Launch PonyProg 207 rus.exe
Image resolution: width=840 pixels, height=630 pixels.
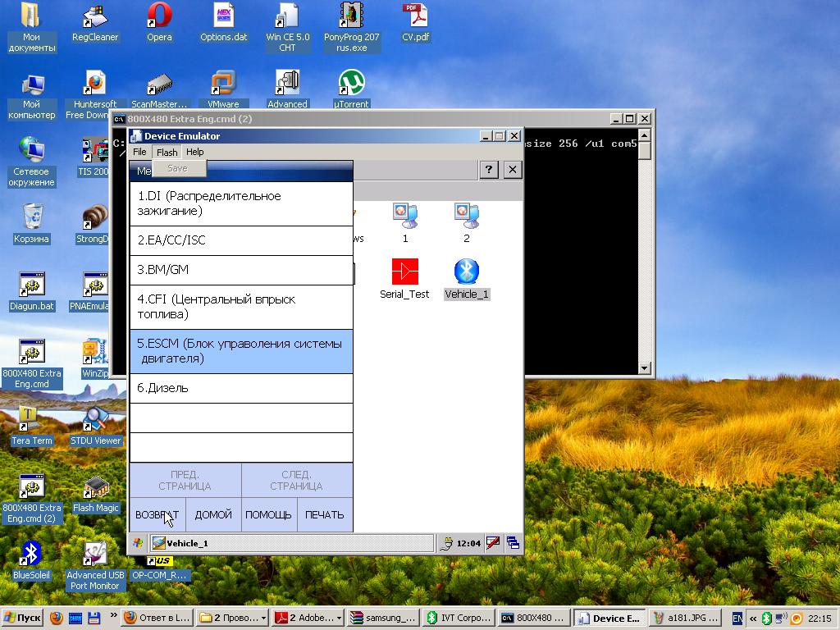coord(351,27)
